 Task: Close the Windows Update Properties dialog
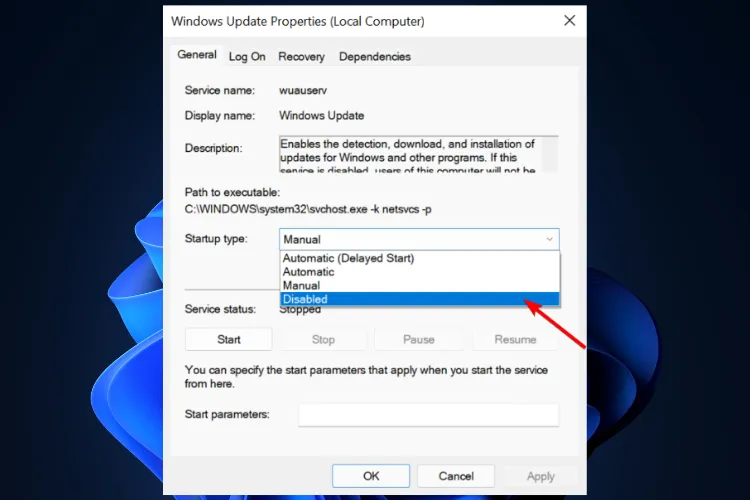click(x=569, y=21)
